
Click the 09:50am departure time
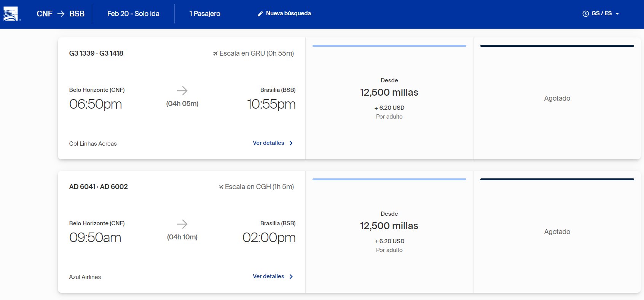click(95, 237)
